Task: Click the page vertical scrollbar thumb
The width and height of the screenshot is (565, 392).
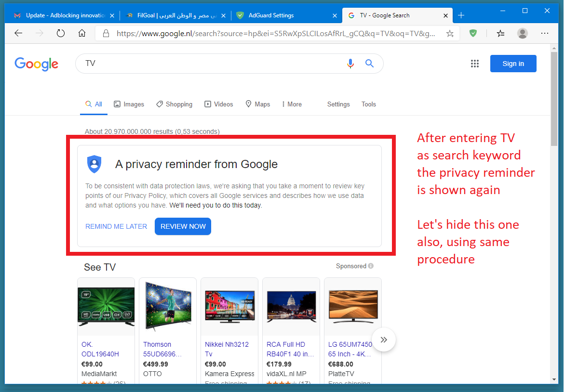Action: tap(554, 99)
